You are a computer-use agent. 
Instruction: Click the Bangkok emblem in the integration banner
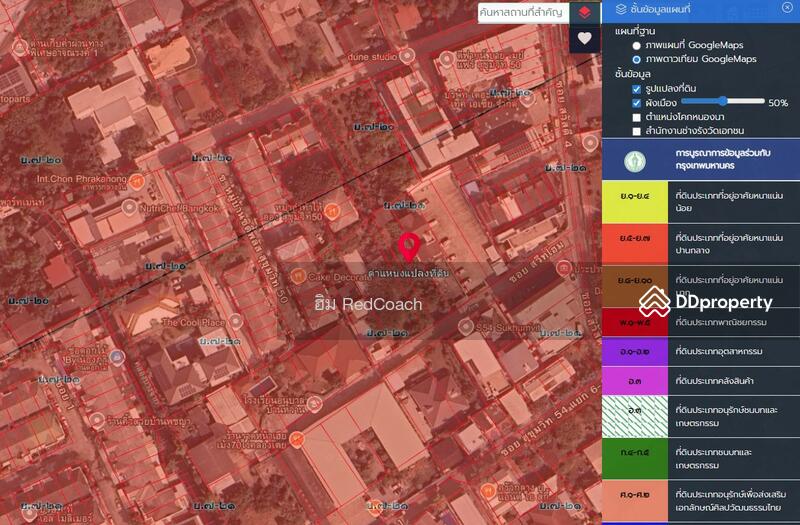click(x=635, y=161)
